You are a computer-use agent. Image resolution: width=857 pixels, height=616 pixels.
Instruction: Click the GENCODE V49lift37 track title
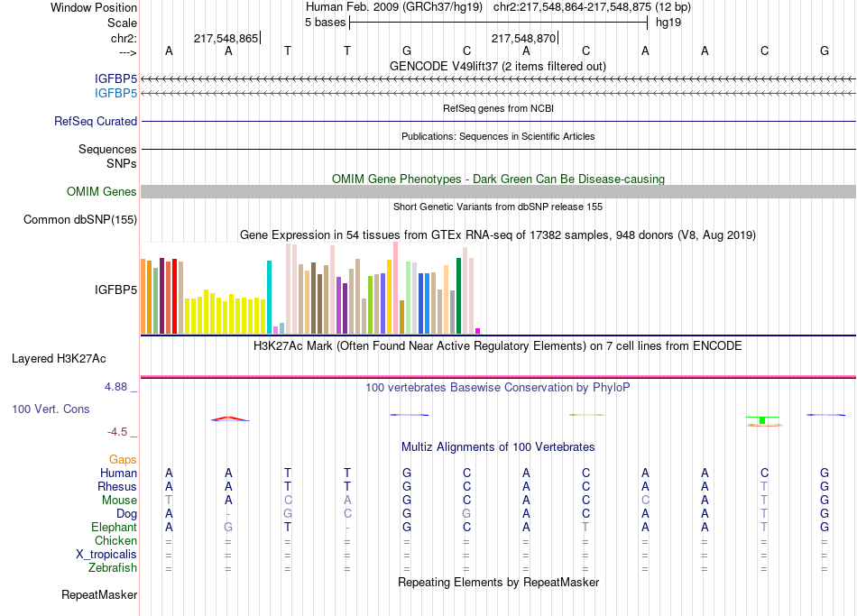tap(498, 66)
